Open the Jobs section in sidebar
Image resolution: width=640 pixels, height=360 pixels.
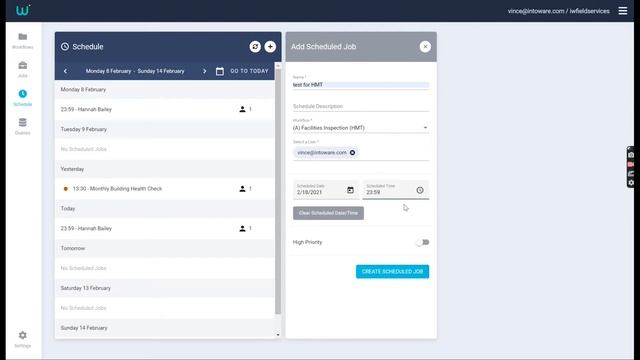(x=22, y=69)
